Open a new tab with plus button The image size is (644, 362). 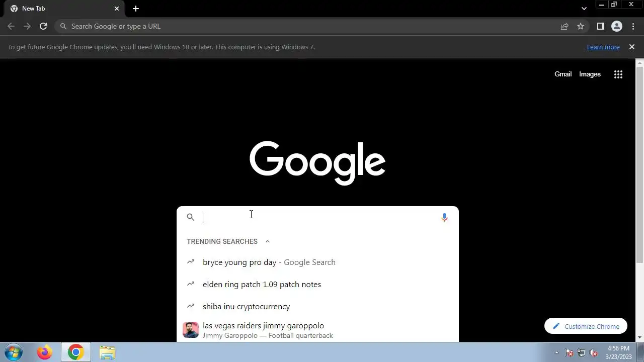(x=136, y=9)
